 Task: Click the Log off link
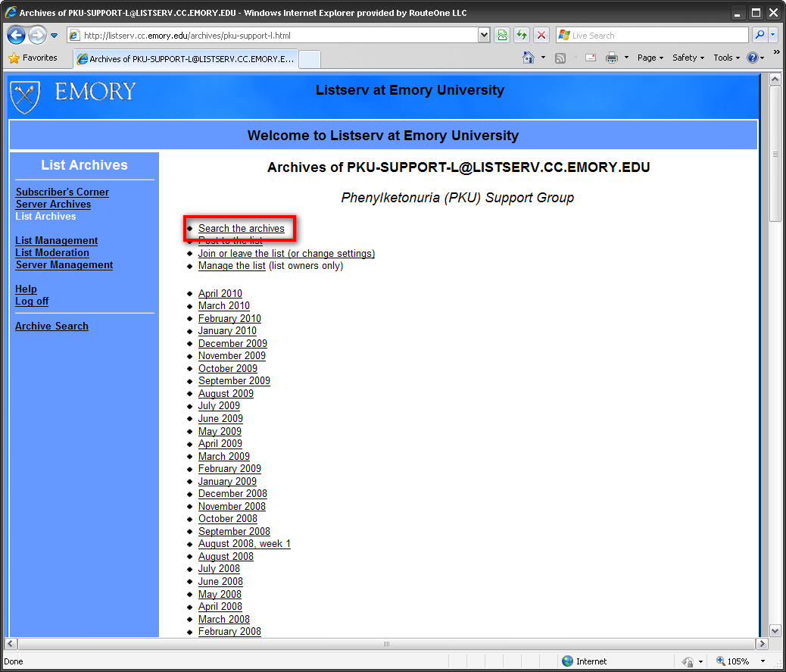click(x=32, y=301)
